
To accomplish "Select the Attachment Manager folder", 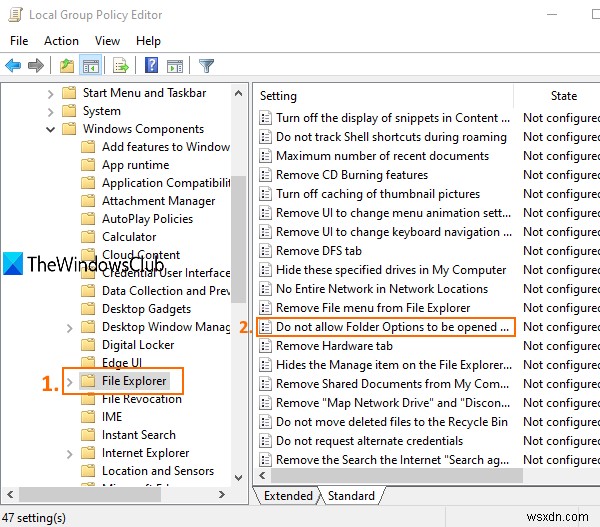I will tap(158, 201).
